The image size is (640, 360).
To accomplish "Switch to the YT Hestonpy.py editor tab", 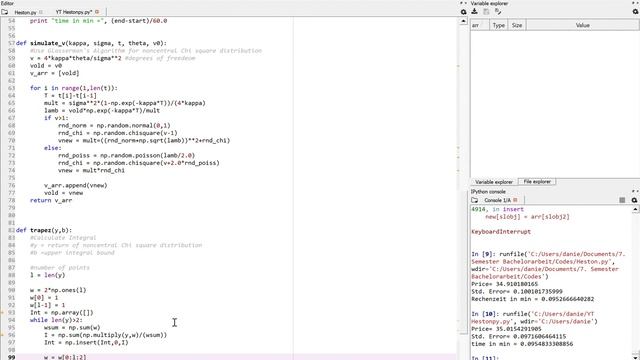I will [74, 12].
